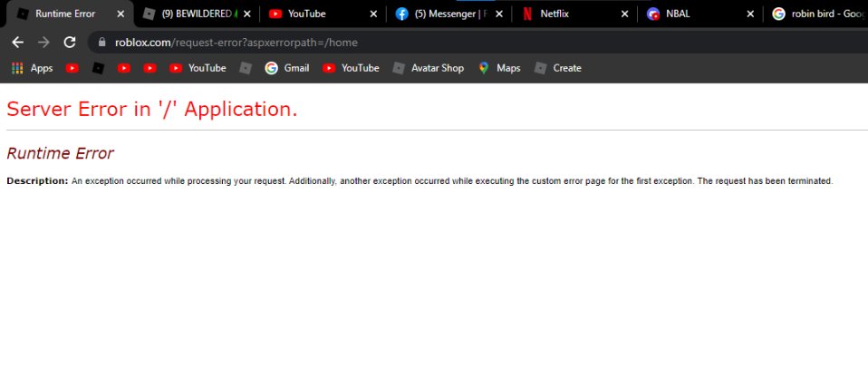This screenshot has height=368, width=868.
Task: Reload the roblox.com error page
Action: [69, 42]
